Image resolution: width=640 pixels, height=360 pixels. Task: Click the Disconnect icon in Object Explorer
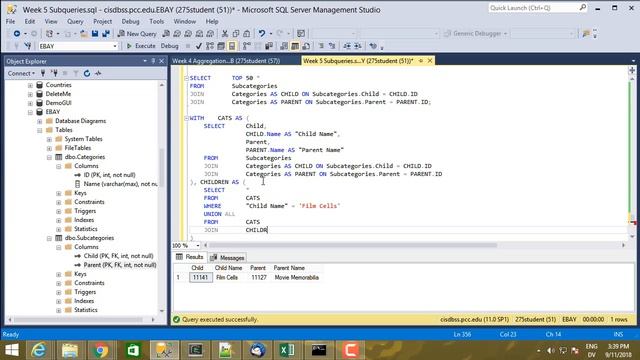pos(54,73)
